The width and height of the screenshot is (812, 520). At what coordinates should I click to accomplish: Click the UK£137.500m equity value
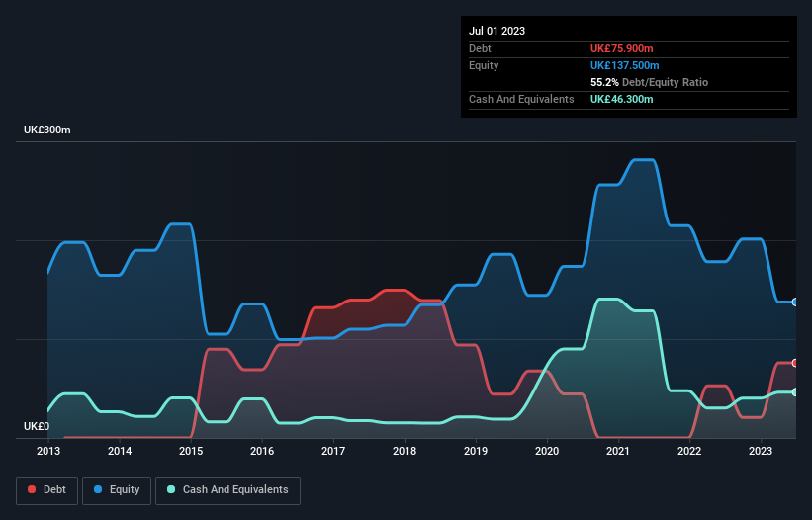click(x=624, y=65)
